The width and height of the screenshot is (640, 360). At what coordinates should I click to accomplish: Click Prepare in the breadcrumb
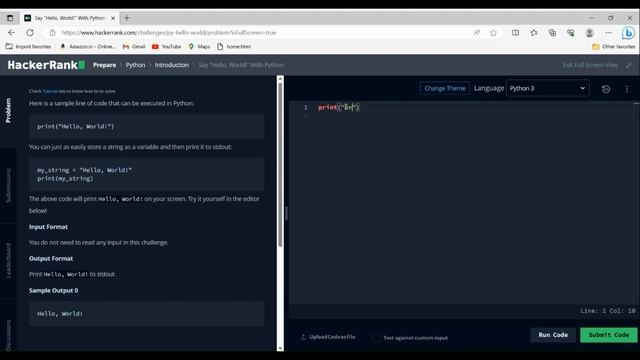coord(104,65)
